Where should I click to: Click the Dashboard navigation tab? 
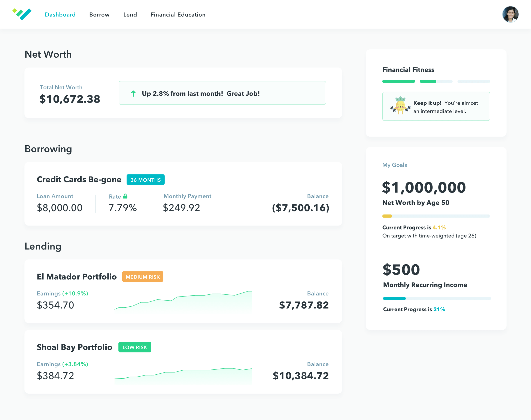tap(60, 14)
